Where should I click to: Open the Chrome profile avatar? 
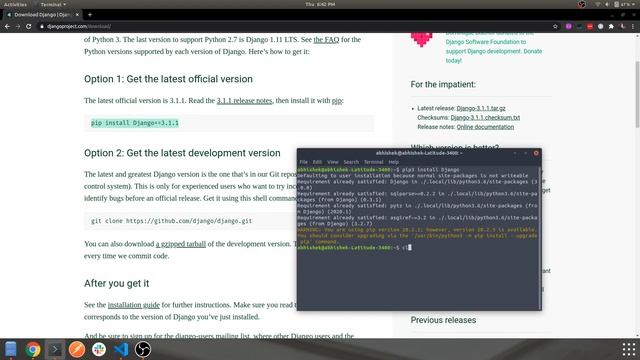(x=622, y=26)
